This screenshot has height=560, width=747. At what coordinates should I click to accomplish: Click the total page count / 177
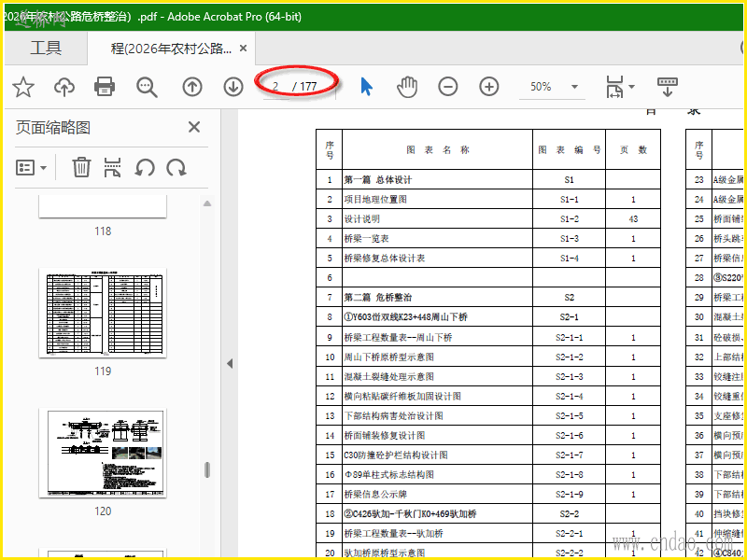(305, 87)
